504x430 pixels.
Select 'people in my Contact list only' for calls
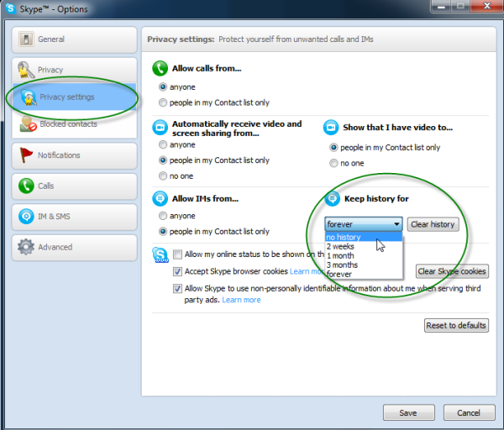tap(163, 102)
